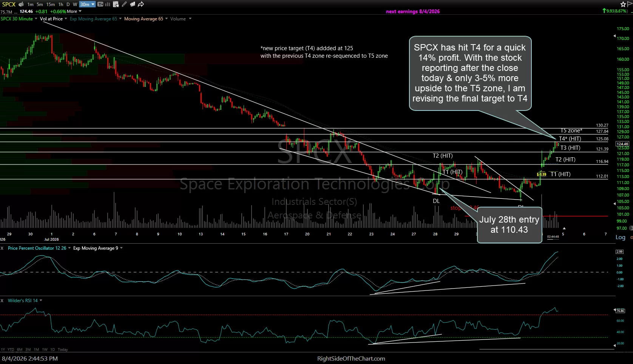Open the bull/bear sentiment icon beside SPCX
This screenshot has height=364, width=633.
point(21,5)
